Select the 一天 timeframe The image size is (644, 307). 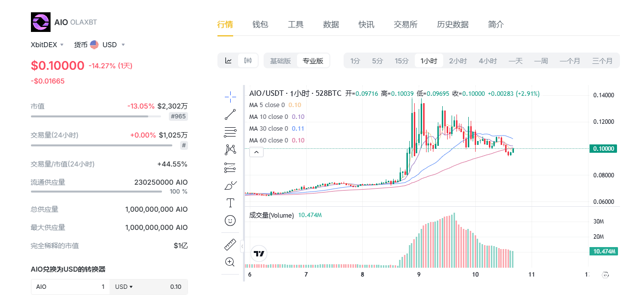(515, 61)
